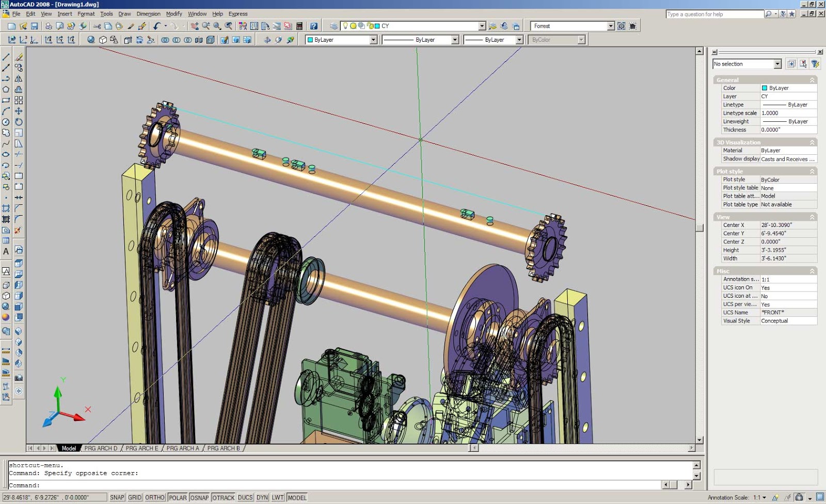Switch to the PRG ARCH E tab

point(142,448)
